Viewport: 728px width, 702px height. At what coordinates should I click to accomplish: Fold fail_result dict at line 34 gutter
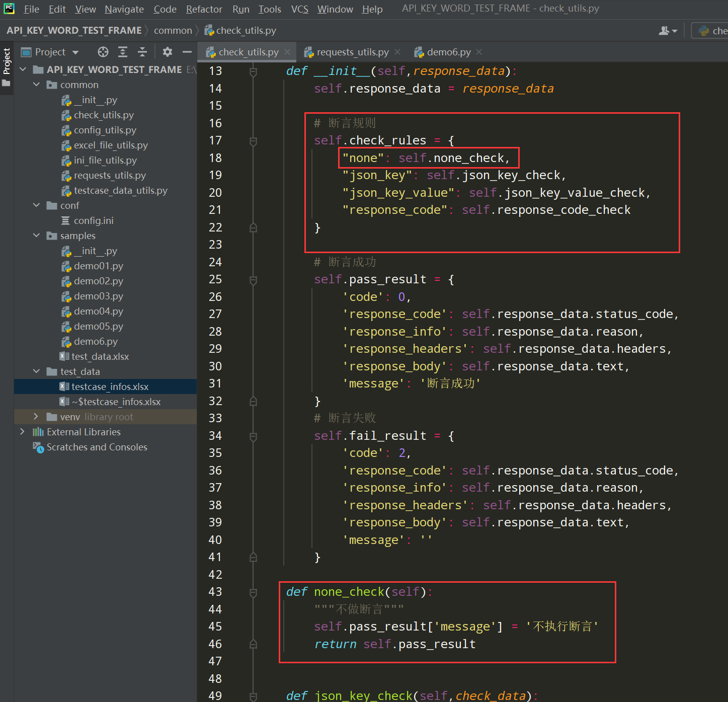coord(253,437)
